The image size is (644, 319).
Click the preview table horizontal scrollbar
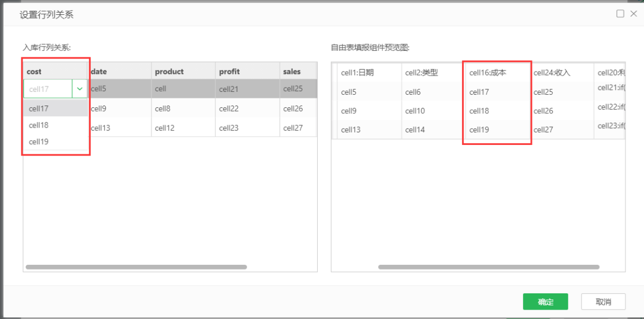pos(489,267)
